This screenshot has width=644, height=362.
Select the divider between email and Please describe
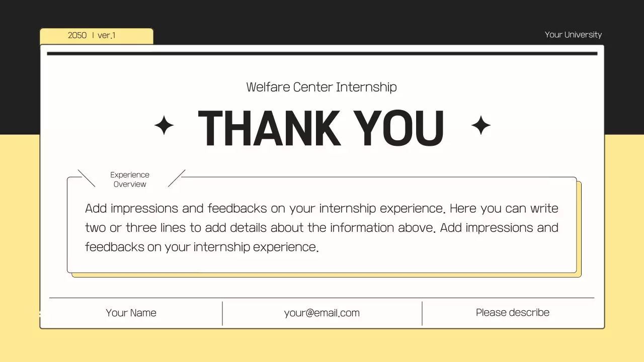click(x=422, y=313)
